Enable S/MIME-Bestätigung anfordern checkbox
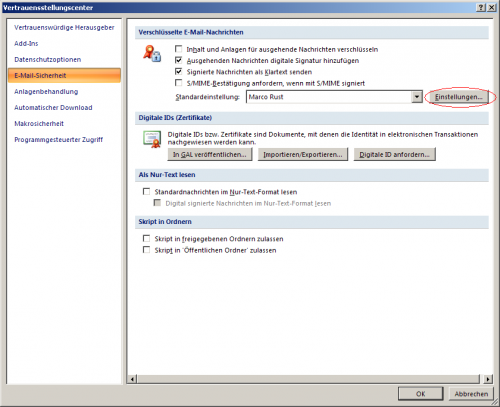 179,83
